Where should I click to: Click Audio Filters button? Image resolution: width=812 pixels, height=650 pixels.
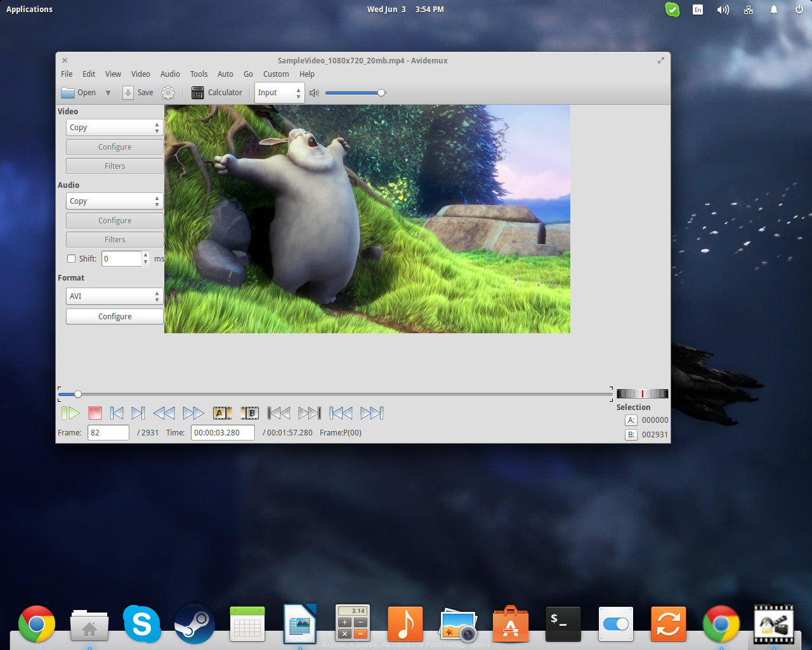pyautogui.click(x=115, y=240)
